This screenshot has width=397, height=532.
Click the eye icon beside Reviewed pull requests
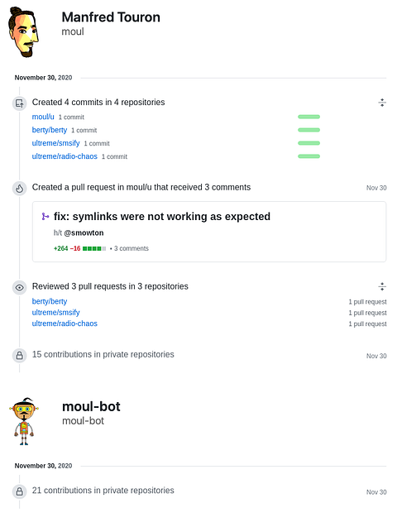tap(19, 288)
